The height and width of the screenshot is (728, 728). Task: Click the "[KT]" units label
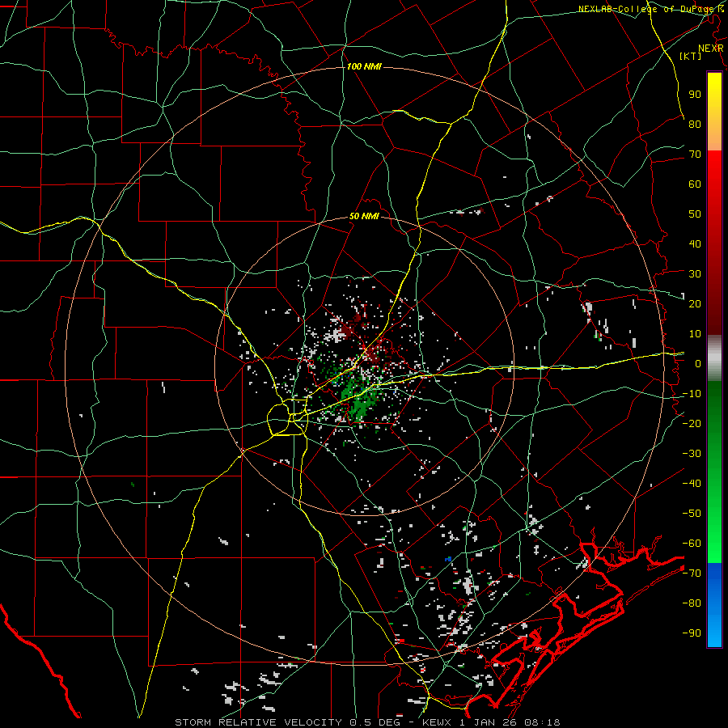(x=691, y=56)
